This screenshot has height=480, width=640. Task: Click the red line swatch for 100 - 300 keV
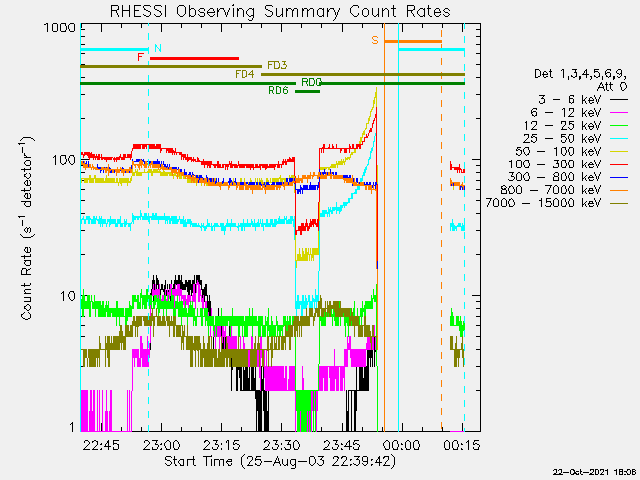(619, 164)
